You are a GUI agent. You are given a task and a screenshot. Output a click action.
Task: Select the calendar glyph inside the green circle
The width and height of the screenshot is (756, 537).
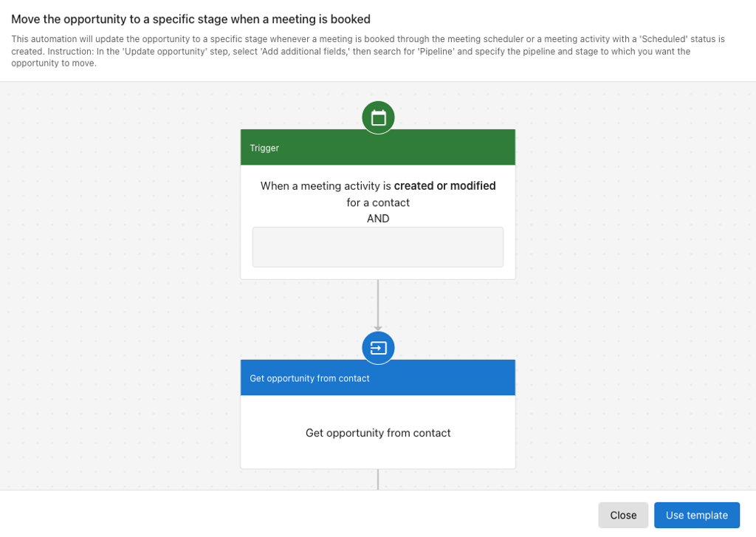(377, 117)
